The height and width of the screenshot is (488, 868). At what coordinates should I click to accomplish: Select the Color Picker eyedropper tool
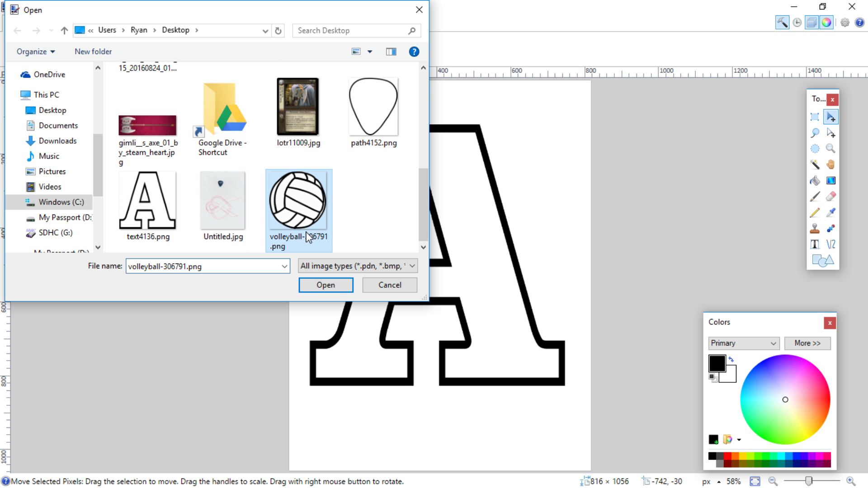(830, 212)
